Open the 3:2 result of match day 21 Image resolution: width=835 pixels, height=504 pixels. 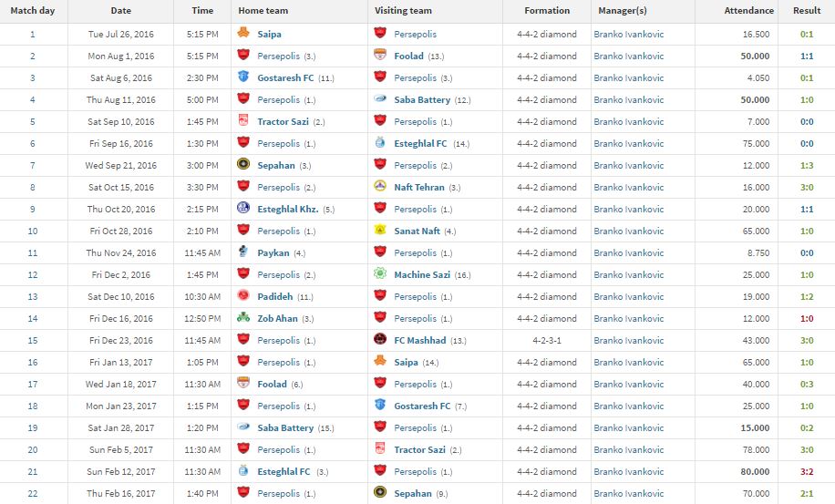pos(807,471)
